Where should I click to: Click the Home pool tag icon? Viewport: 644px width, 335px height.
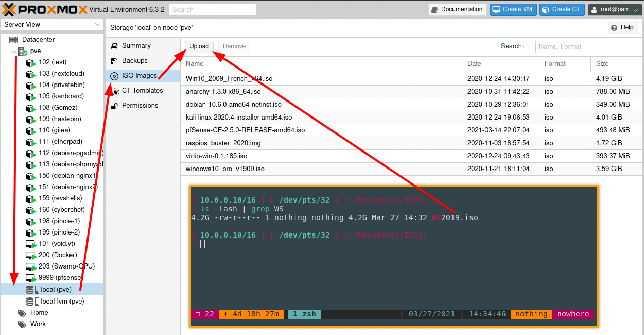22,313
